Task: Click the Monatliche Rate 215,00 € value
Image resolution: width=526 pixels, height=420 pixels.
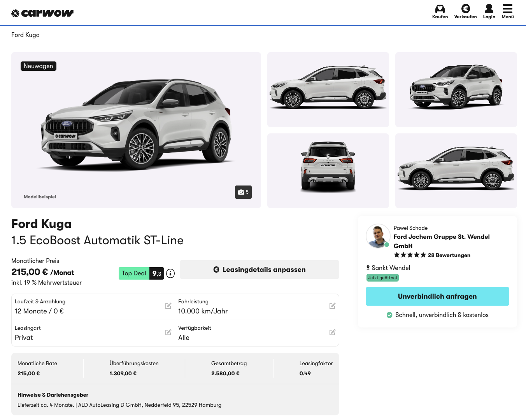Action: coord(28,373)
